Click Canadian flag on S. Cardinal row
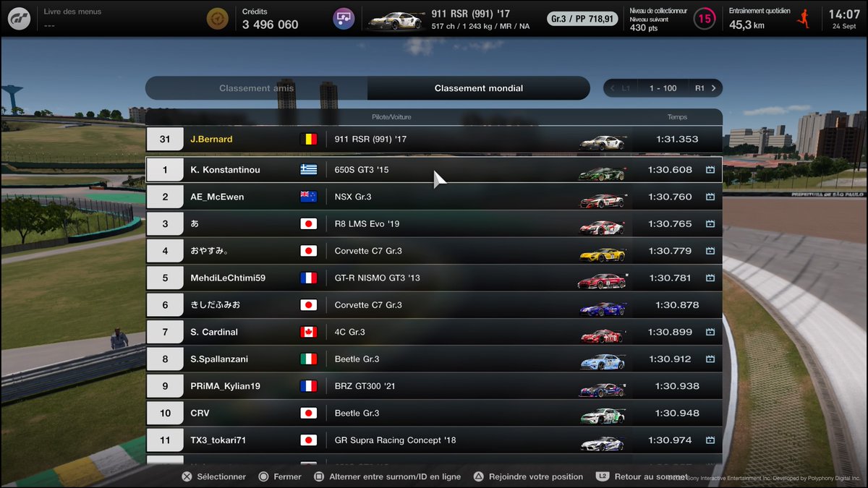This screenshot has height=488, width=868. pyautogui.click(x=308, y=333)
